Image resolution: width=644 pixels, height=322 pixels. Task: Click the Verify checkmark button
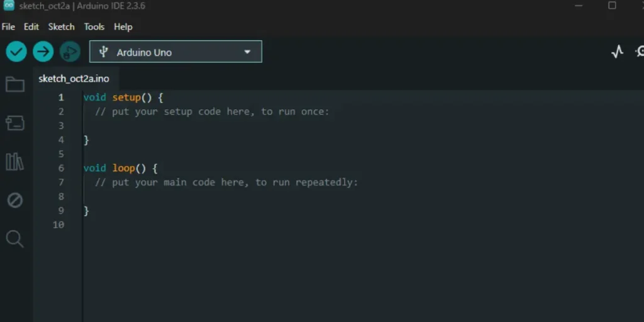(16, 52)
